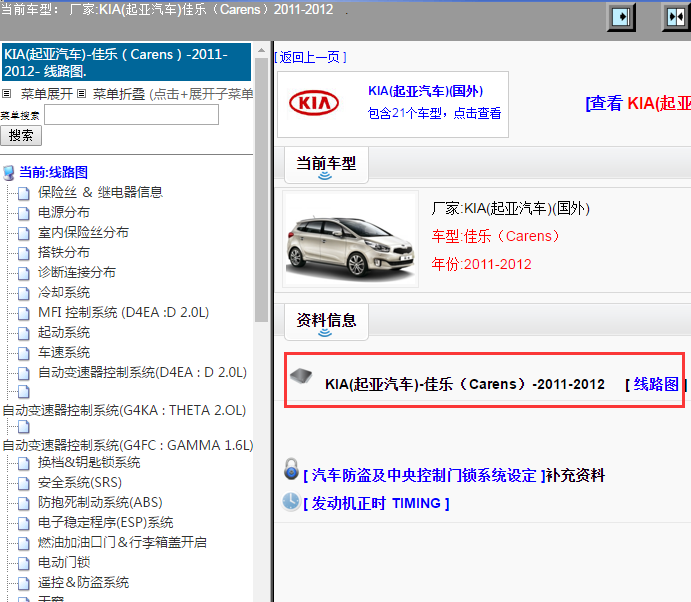
Task: Click the document icon beside 诊断连接分布
Action: pos(24,273)
